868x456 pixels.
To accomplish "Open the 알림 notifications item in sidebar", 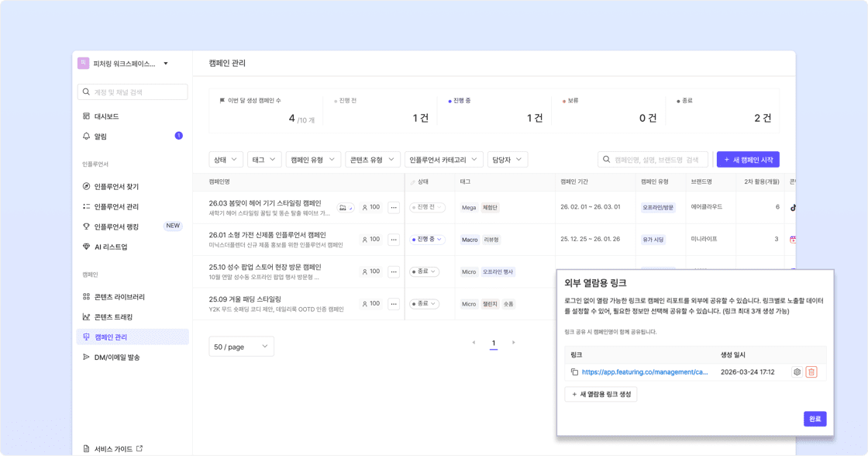I will click(101, 136).
